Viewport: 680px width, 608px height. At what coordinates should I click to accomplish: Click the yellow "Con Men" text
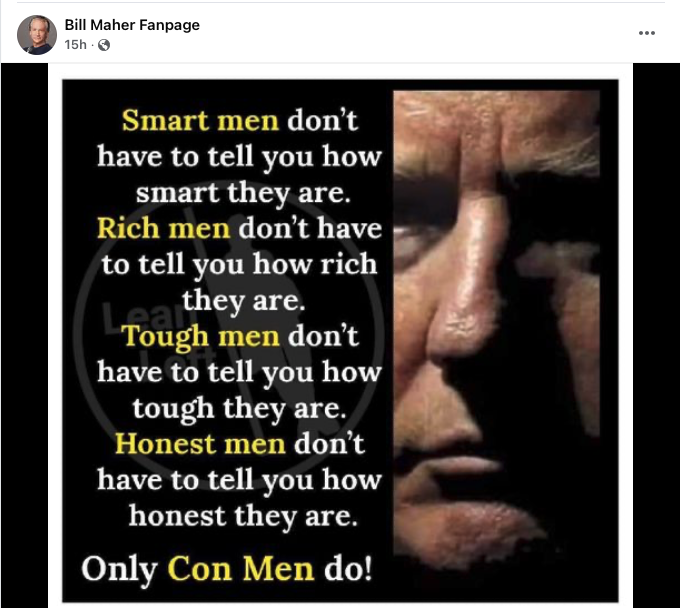pyautogui.click(x=241, y=569)
